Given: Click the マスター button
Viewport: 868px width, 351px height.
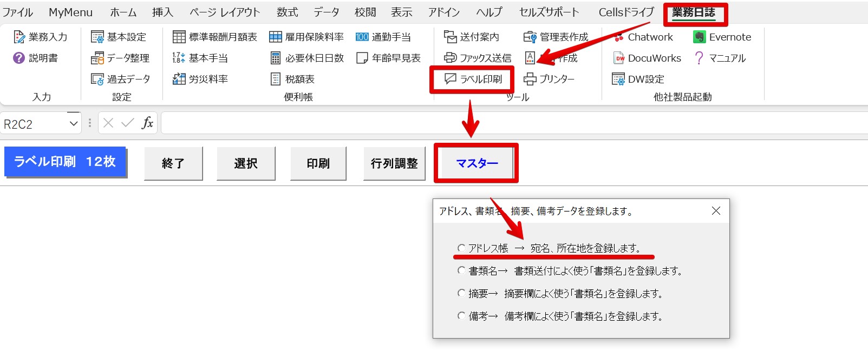Looking at the screenshot, I should click(477, 163).
